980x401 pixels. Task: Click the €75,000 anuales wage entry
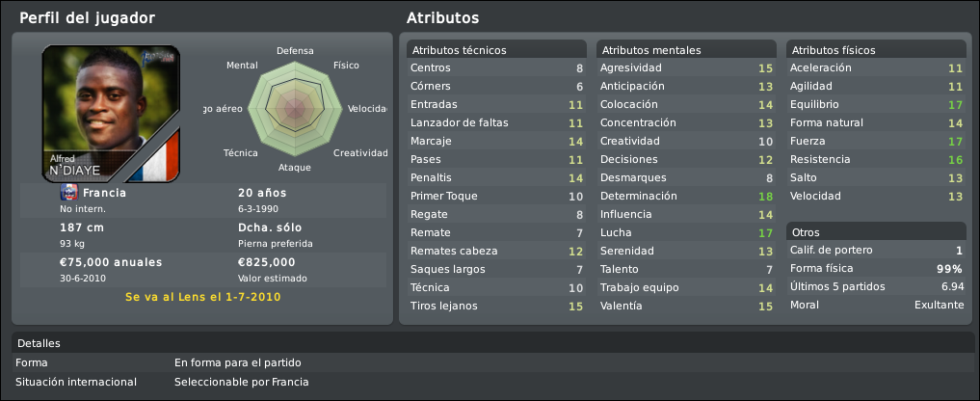pyautogui.click(x=111, y=262)
